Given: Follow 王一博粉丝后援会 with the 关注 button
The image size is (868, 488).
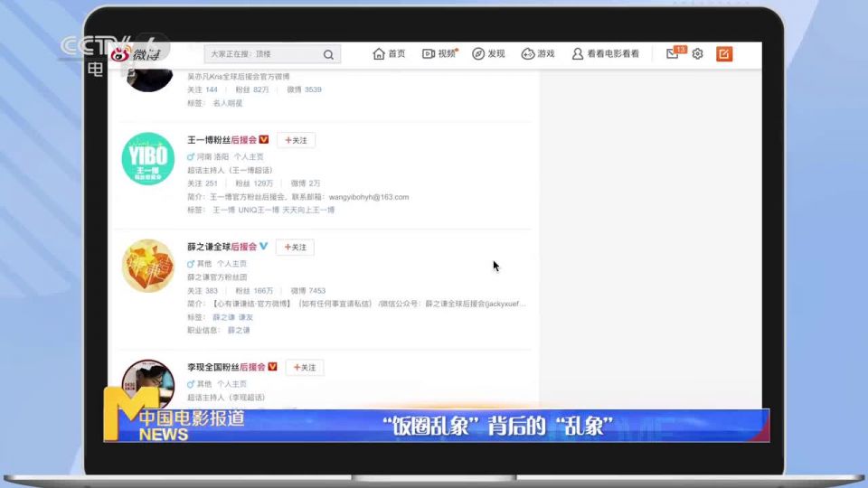Looking at the screenshot, I should click(296, 140).
